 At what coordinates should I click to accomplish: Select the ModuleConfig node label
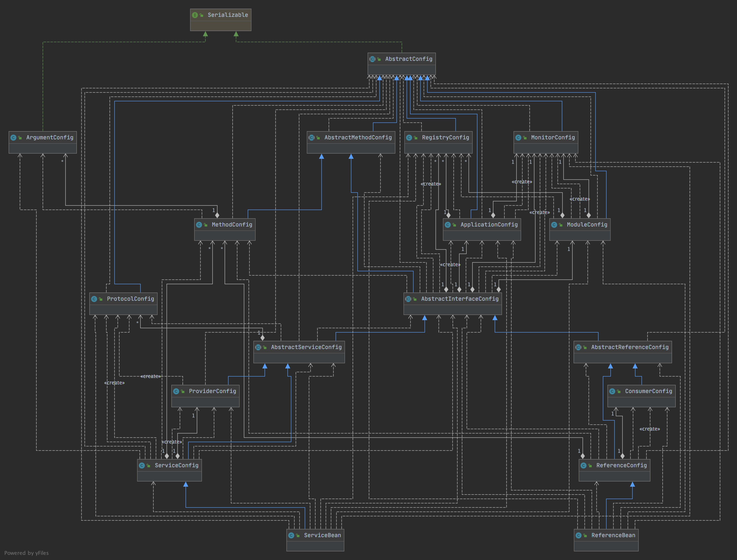587,225
